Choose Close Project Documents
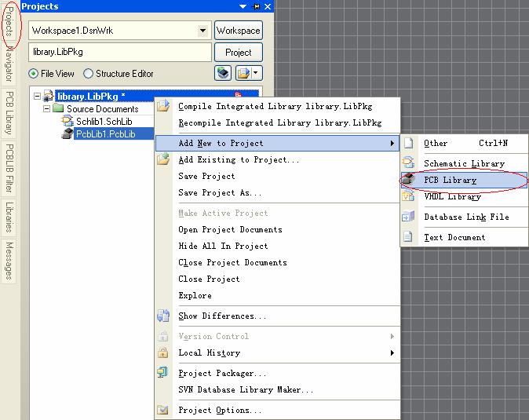The image size is (529, 420). 277,262
